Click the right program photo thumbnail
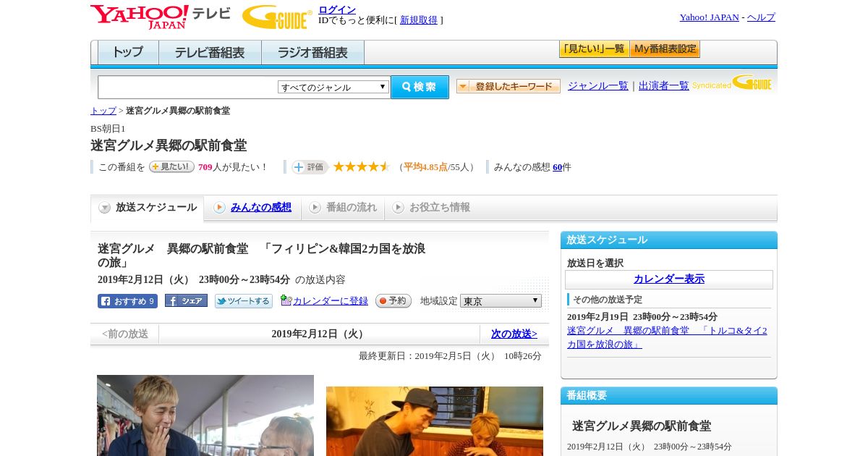 click(435, 421)
